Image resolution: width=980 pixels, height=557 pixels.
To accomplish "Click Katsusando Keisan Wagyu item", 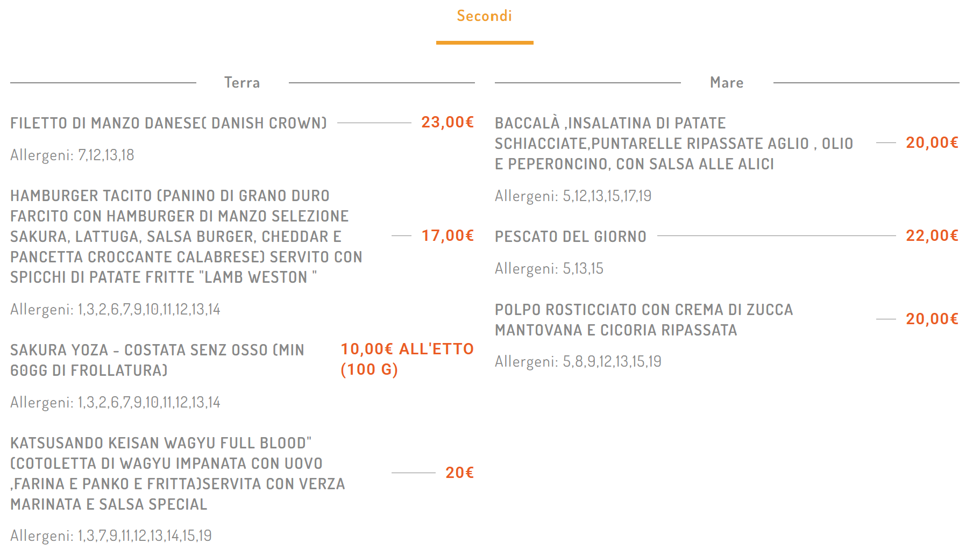I will click(x=177, y=474).
